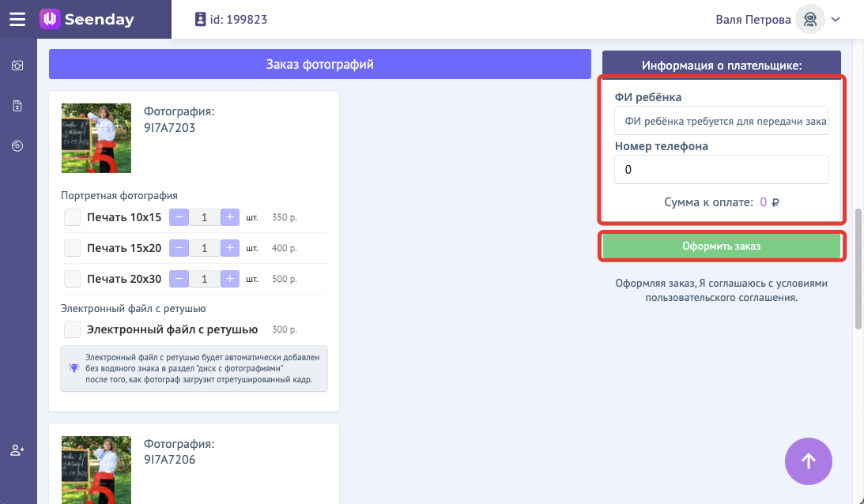This screenshot has width=864, height=504.
Task: Enable the Печать 15x20 checkbox
Action: pyautogui.click(x=73, y=248)
